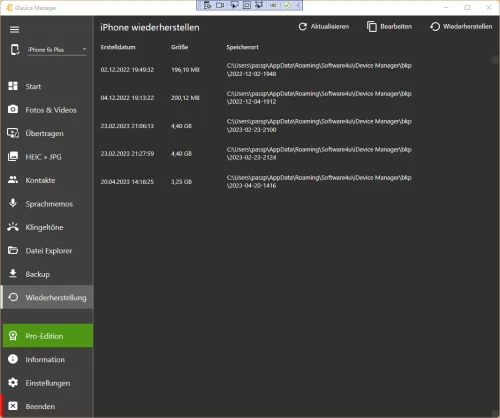Click the people icon for Kontakte
The image size is (500, 418).
13,180
